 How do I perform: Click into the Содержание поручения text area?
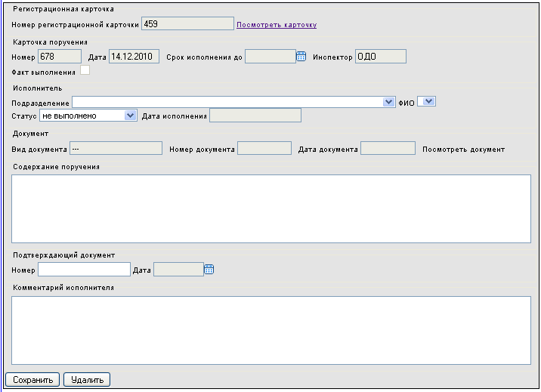click(271, 209)
